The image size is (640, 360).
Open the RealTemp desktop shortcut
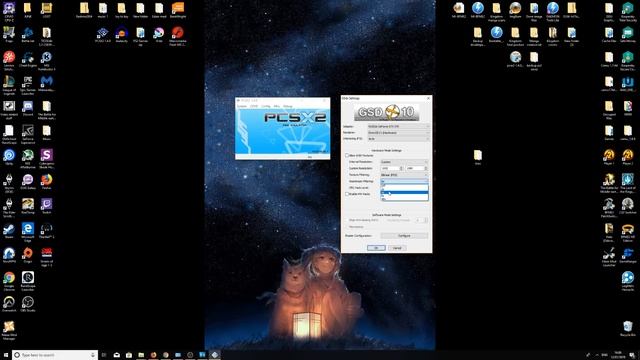pyautogui.click(x=28, y=207)
